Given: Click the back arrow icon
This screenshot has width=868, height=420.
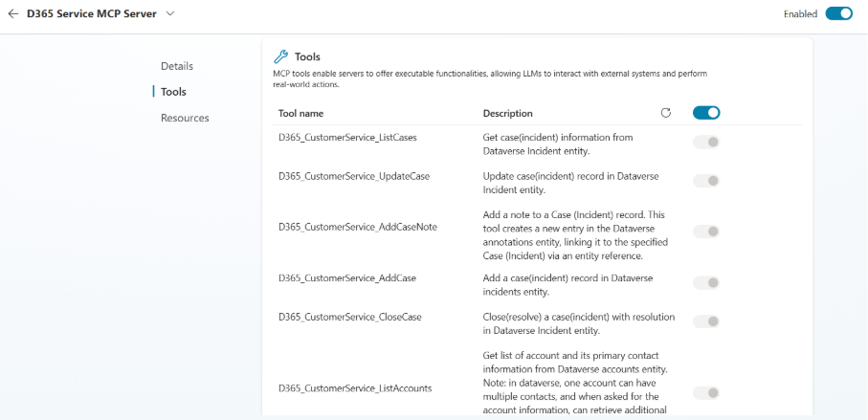Looking at the screenshot, I should (x=13, y=14).
